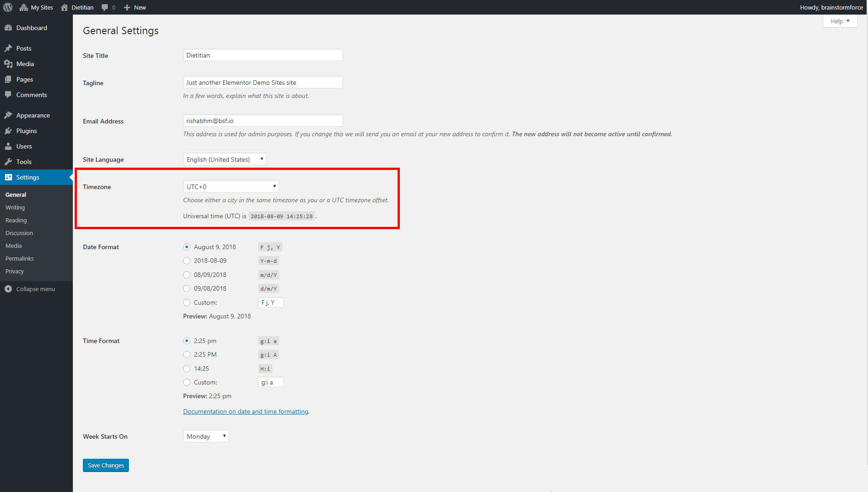Viewport: 868px width, 492px height.
Task: Select the Custom date format option
Action: point(187,302)
